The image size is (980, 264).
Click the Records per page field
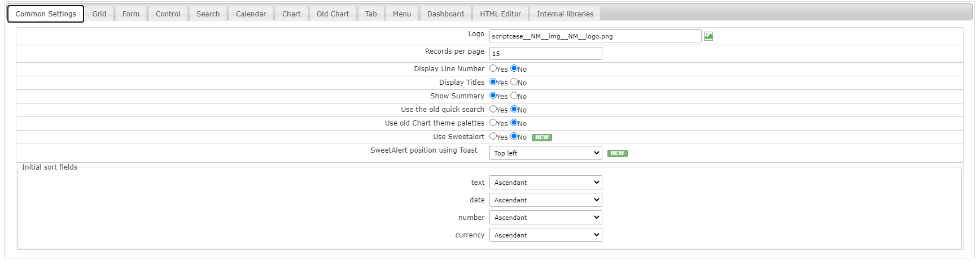click(x=545, y=54)
